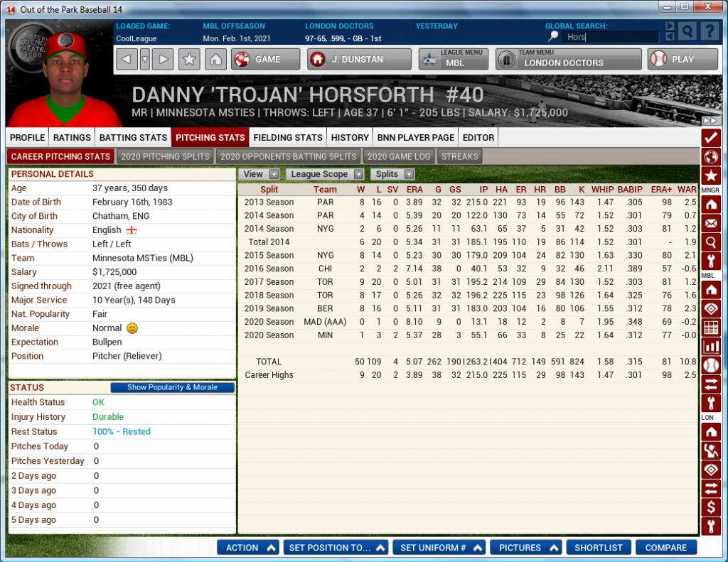This screenshot has width=728, height=562.
Task: Go to the home screen icon
Action: pyautogui.click(x=216, y=60)
